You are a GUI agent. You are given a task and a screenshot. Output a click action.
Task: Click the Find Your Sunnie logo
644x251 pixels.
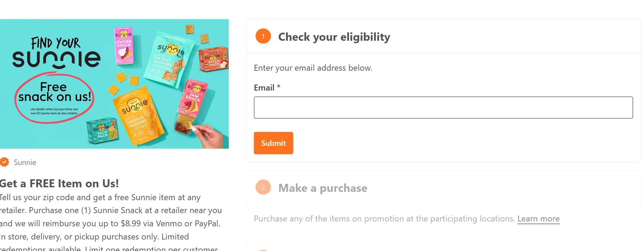[56, 52]
